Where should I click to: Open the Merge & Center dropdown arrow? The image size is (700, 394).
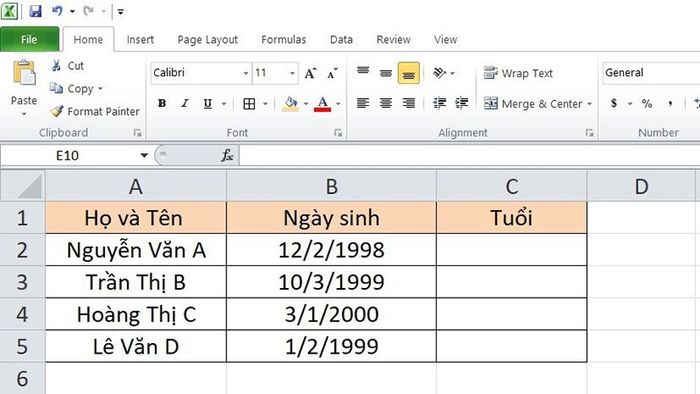click(x=590, y=104)
